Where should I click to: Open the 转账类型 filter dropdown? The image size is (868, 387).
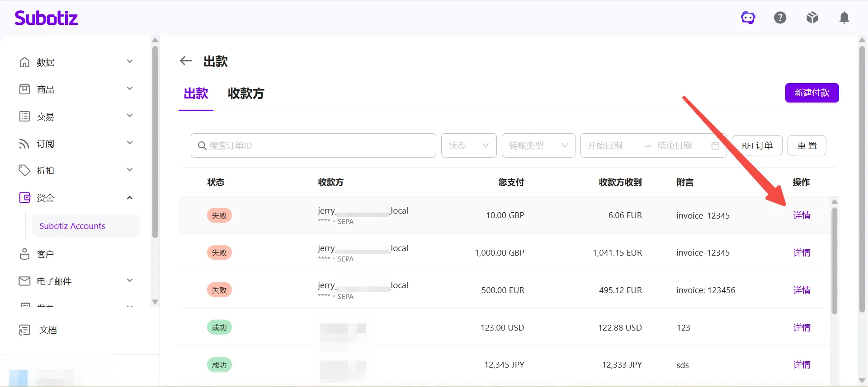point(538,145)
